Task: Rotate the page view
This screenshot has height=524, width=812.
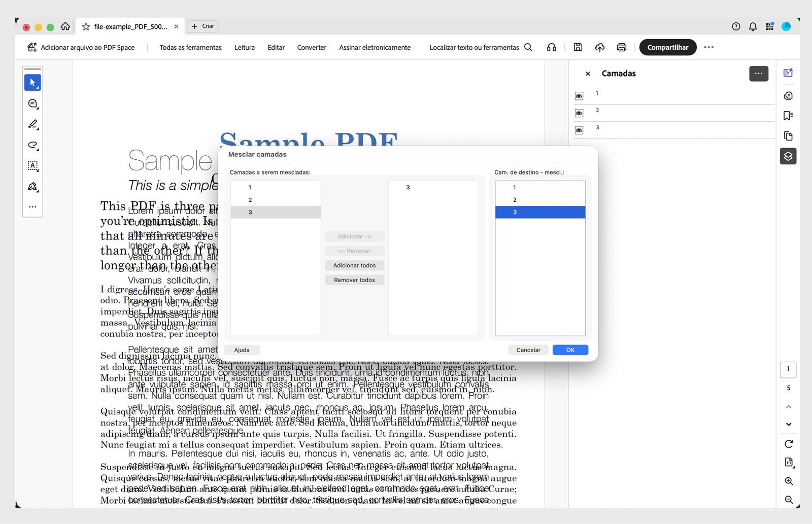Action: click(789, 444)
